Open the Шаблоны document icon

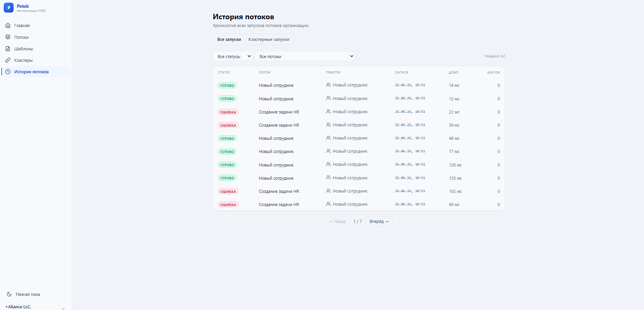point(8,49)
